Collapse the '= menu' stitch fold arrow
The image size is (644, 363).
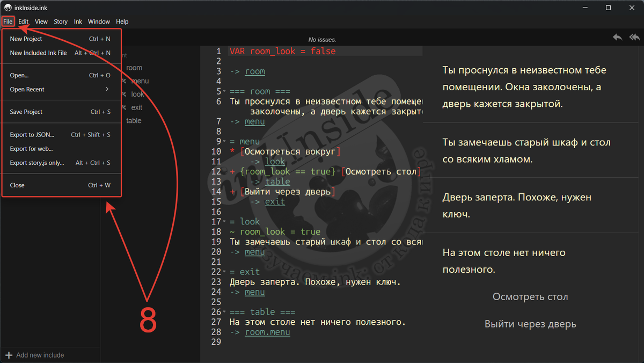[225, 142]
